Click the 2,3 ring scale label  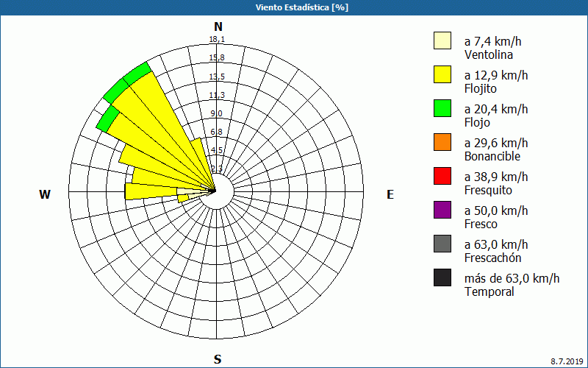pos(216,169)
